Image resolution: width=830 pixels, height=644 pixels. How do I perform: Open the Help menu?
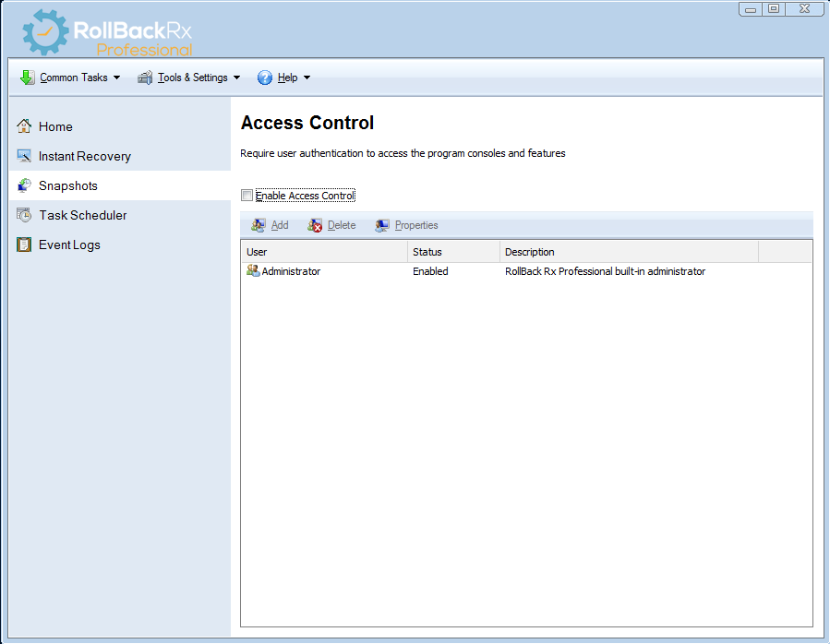(x=284, y=78)
